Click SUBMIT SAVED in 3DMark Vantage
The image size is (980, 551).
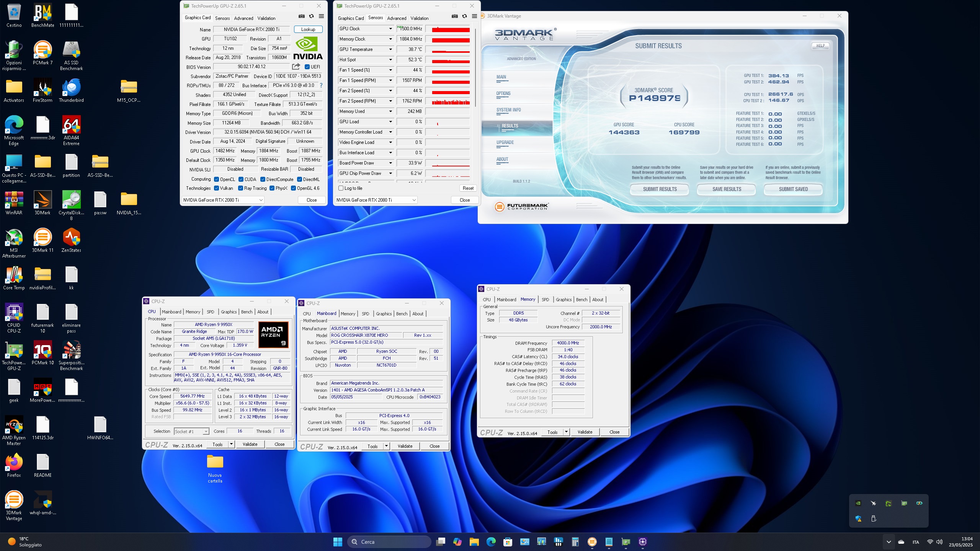point(793,189)
